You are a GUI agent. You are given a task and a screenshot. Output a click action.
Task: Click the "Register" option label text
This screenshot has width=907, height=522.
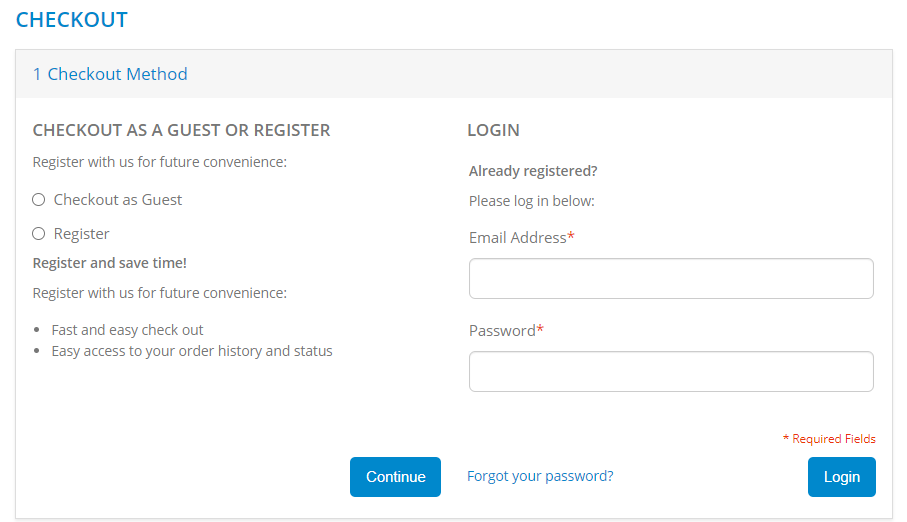point(82,234)
